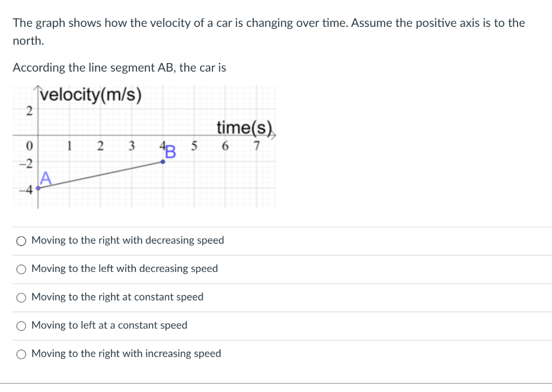Select "Moving to the left with decreasing speed"
The height and width of the screenshot is (392, 552).
click(x=21, y=269)
